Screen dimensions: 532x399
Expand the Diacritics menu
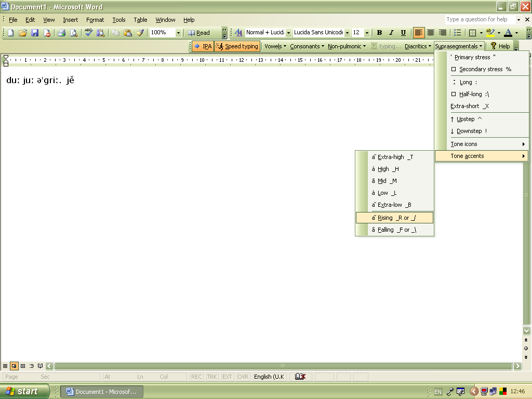tap(418, 46)
